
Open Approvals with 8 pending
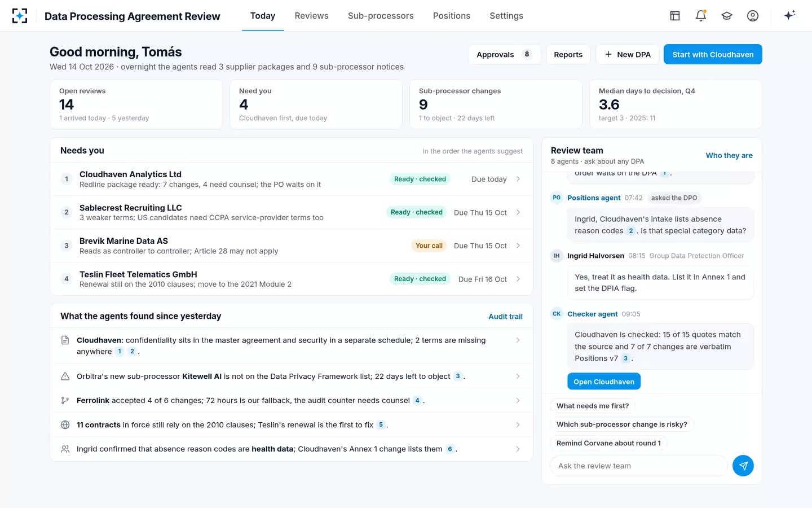[x=505, y=54]
